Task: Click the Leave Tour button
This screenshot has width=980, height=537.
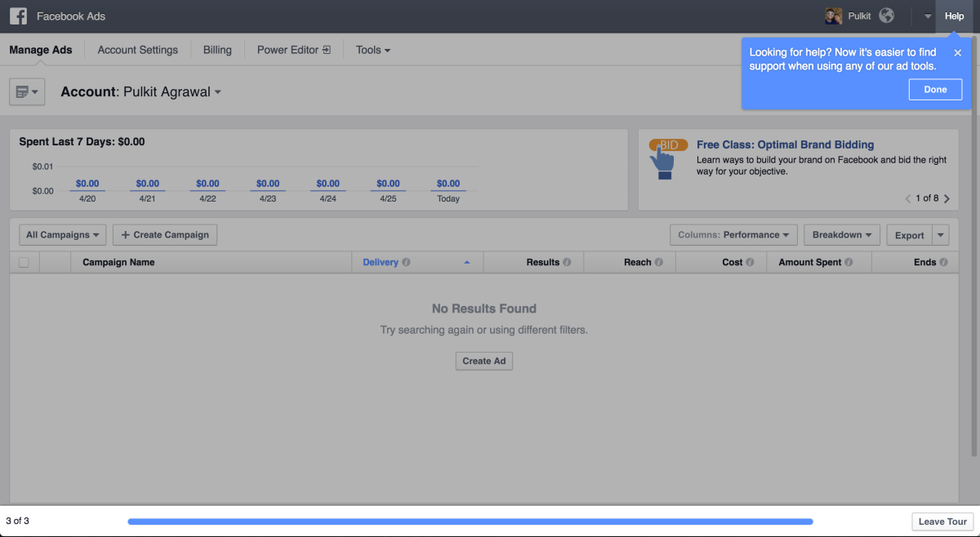Action: (x=942, y=521)
